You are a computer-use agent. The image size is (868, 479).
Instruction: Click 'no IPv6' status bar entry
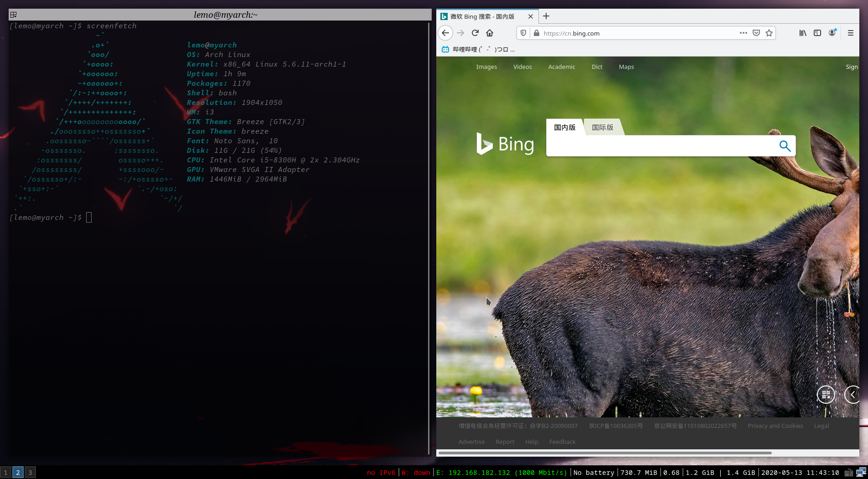381,473
